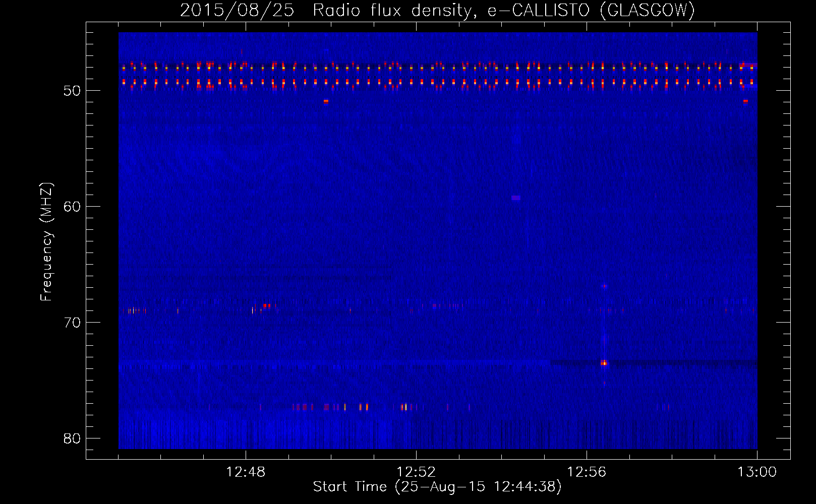This screenshot has width=816, height=504.
Task: Click the 60 frequency tick label
Action: click(72, 207)
